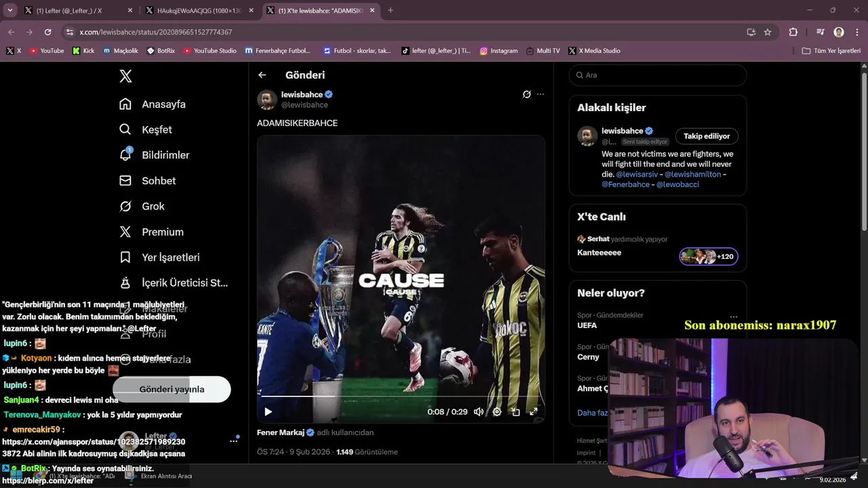Viewport: 868px width, 488px height.
Task: Expand video to fullscreen
Action: tap(534, 411)
